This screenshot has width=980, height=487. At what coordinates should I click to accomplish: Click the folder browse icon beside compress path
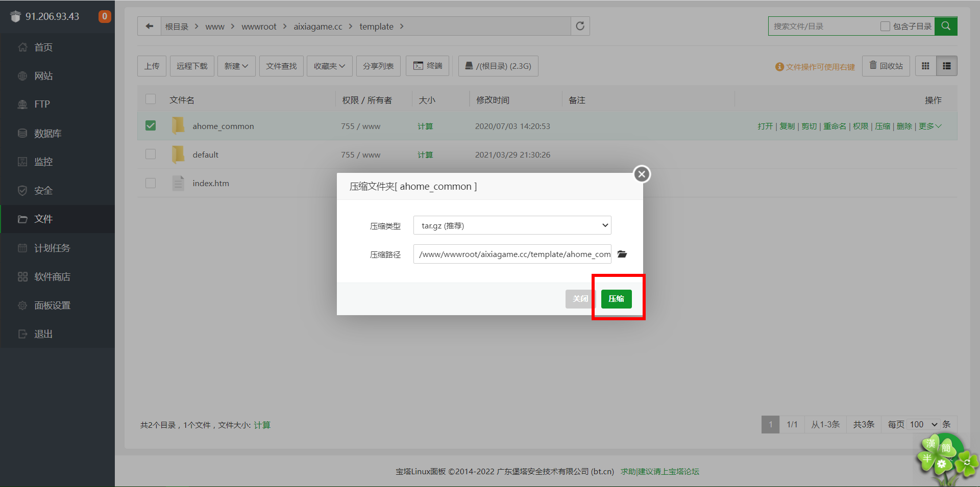coord(622,254)
